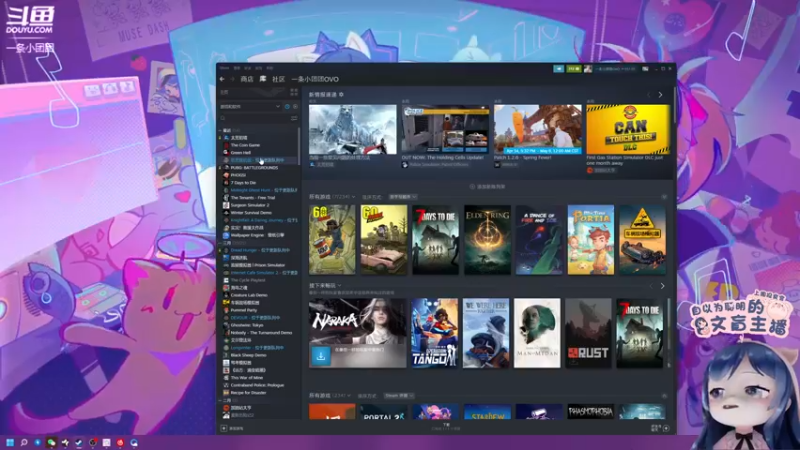Screen dimensions: 800x450
Task: Click the Naraka download arrow button
Action: (x=321, y=356)
